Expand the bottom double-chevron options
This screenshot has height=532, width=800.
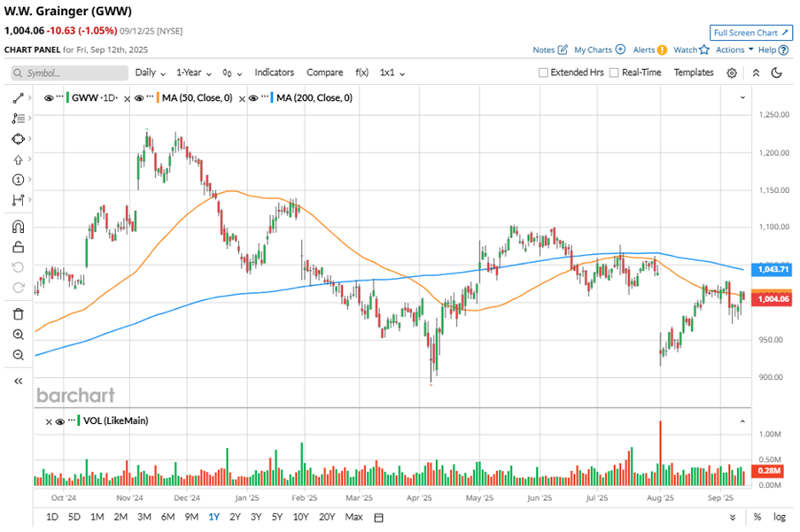pos(733,517)
